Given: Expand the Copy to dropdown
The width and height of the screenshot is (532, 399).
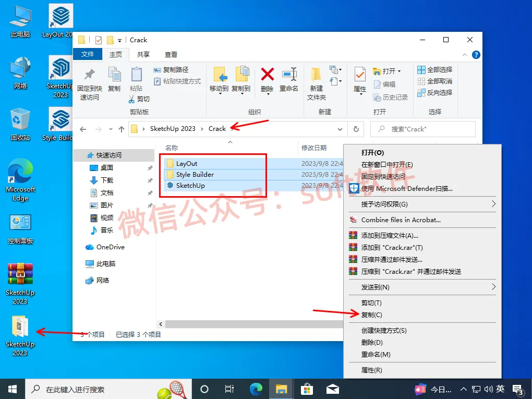Looking at the screenshot, I should tap(242, 94).
